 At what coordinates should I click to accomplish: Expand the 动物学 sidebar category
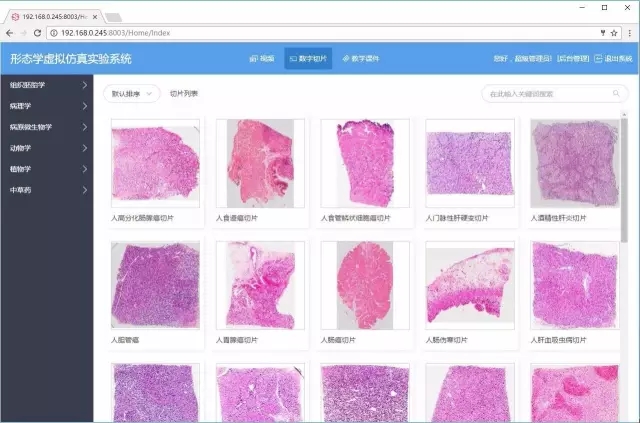(x=46, y=148)
